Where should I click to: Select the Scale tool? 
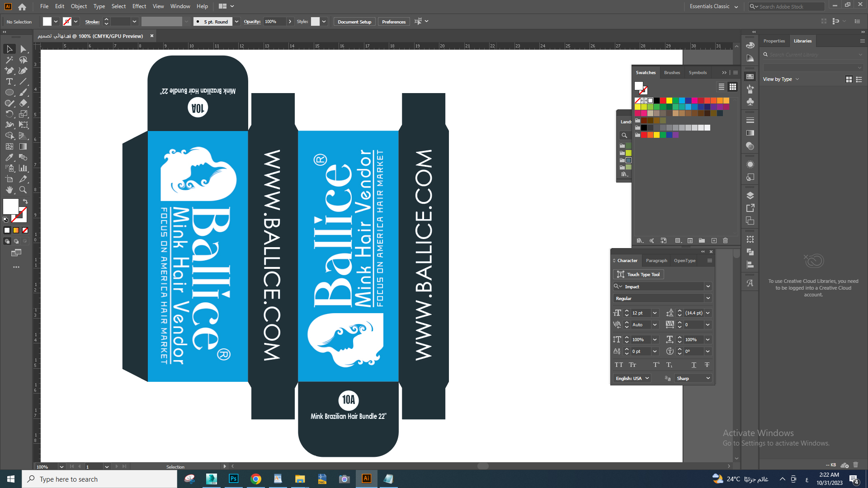click(x=24, y=114)
